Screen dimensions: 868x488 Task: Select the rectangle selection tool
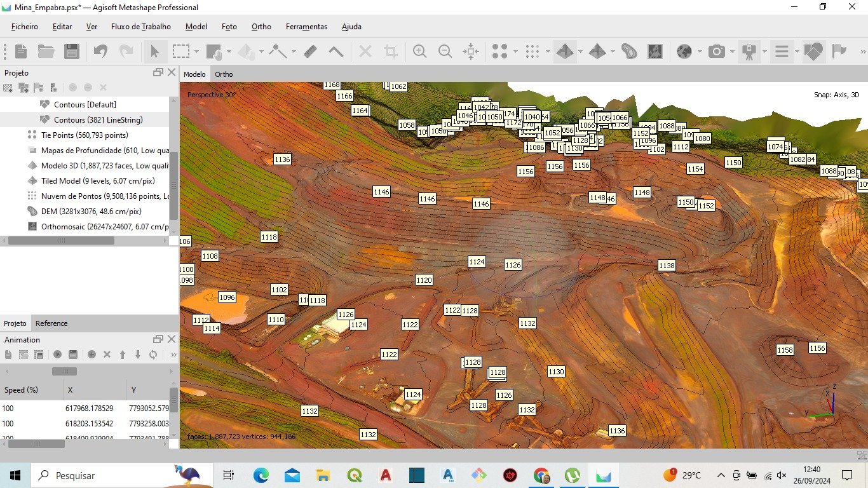(x=181, y=51)
